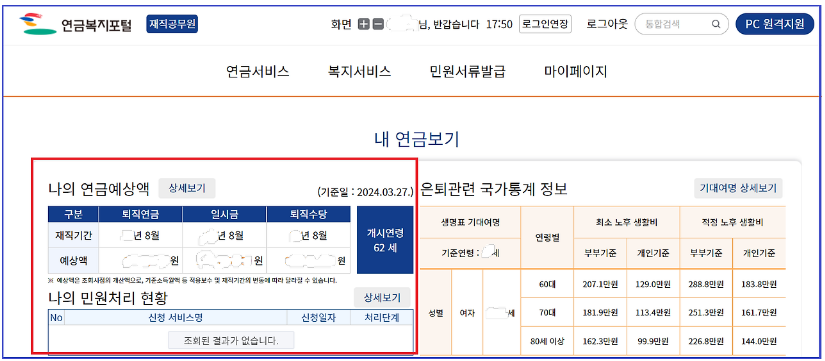Click 251.3만원 cell
This screenshot has height=361, width=825.
point(706,312)
